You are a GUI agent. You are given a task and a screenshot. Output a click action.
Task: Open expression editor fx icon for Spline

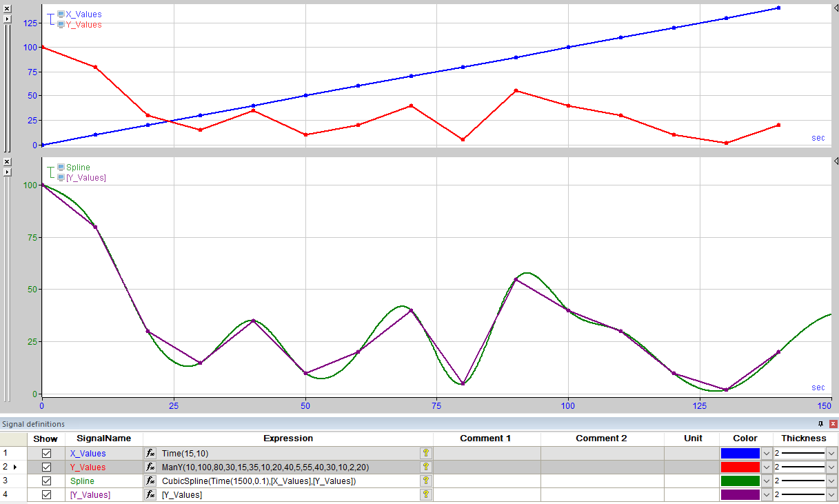click(150, 481)
